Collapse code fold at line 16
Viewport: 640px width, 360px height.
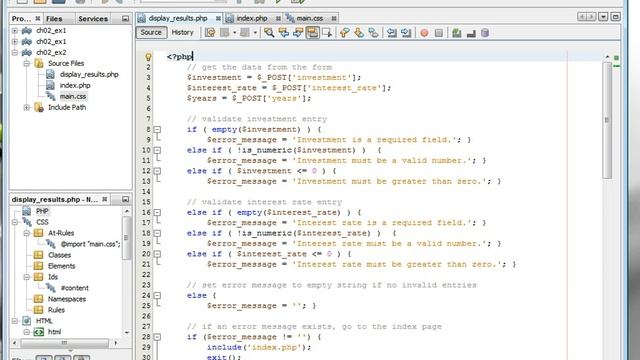[157, 212]
